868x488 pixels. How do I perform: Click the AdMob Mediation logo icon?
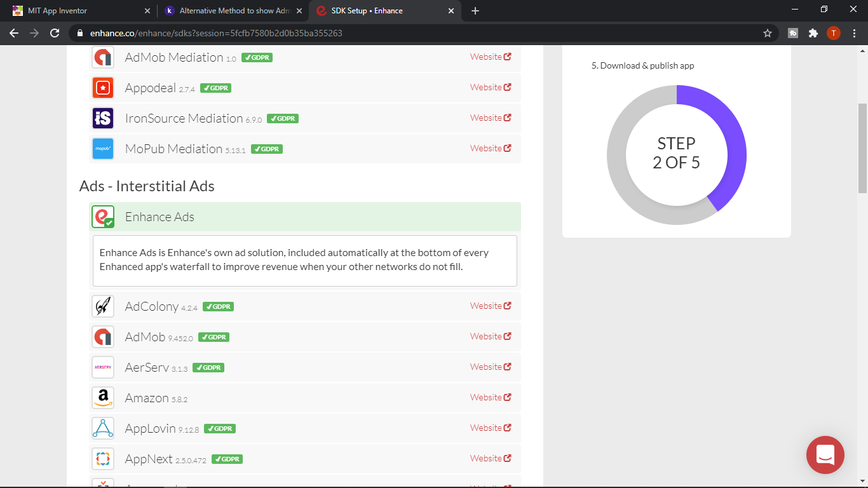(x=103, y=57)
